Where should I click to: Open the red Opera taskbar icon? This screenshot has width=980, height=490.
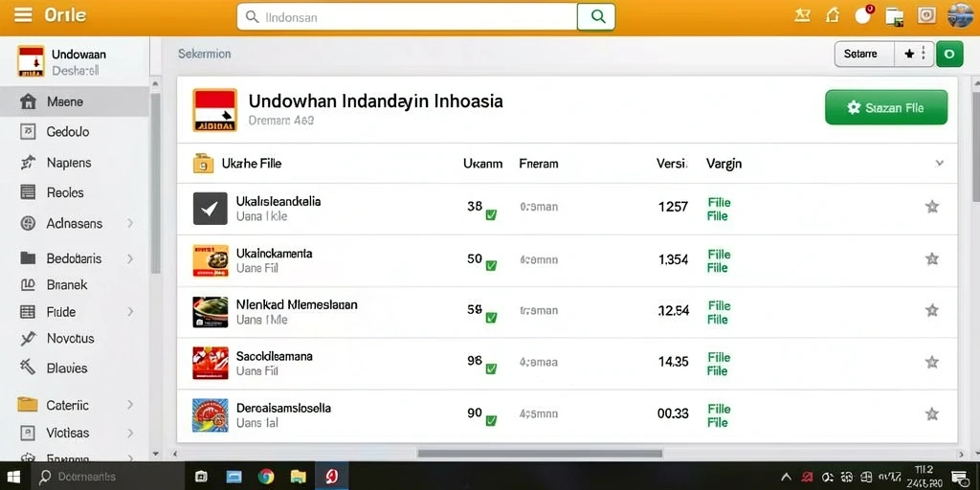click(331, 478)
